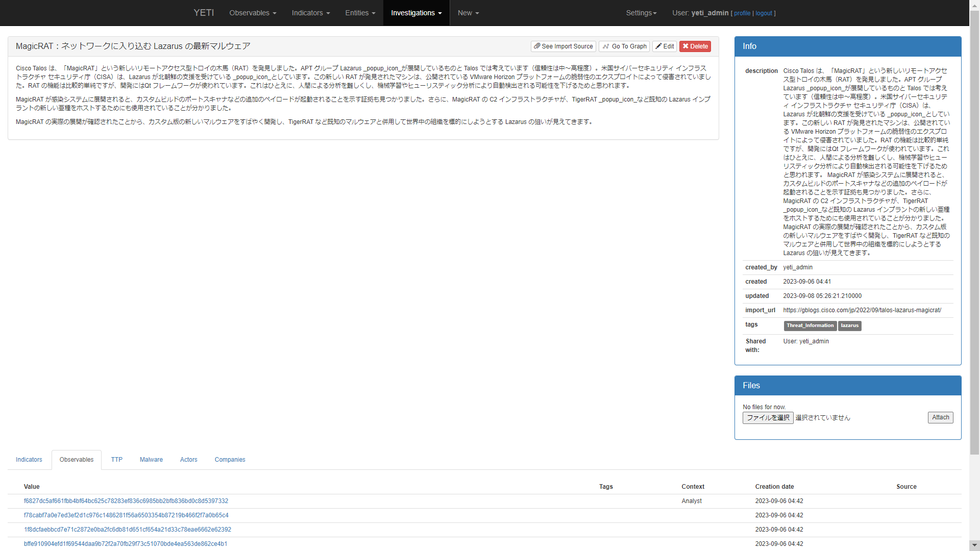
Task: Click the file chooser button in Files
Action: pos(768,418)
